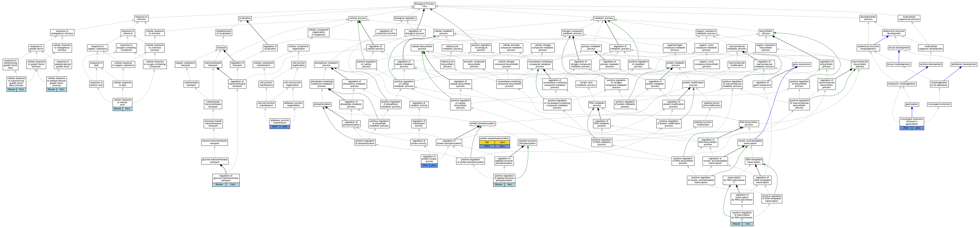Click the 'cell-cell junction maintenance' node
980x228 pixels.
pos(266,104)
